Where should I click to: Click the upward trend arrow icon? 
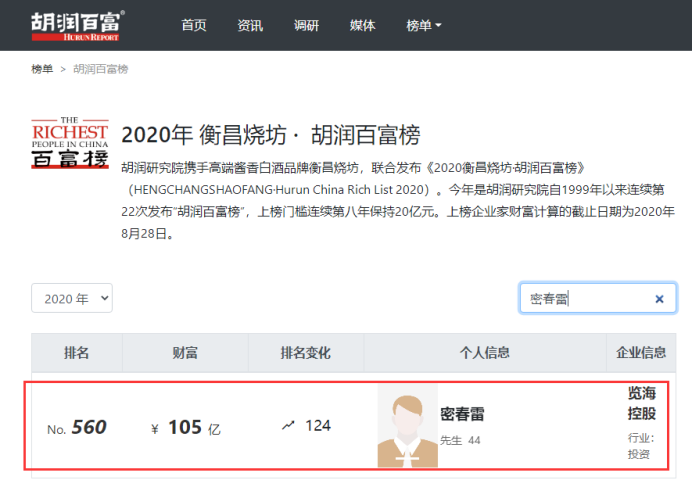(x=288, y=426)
